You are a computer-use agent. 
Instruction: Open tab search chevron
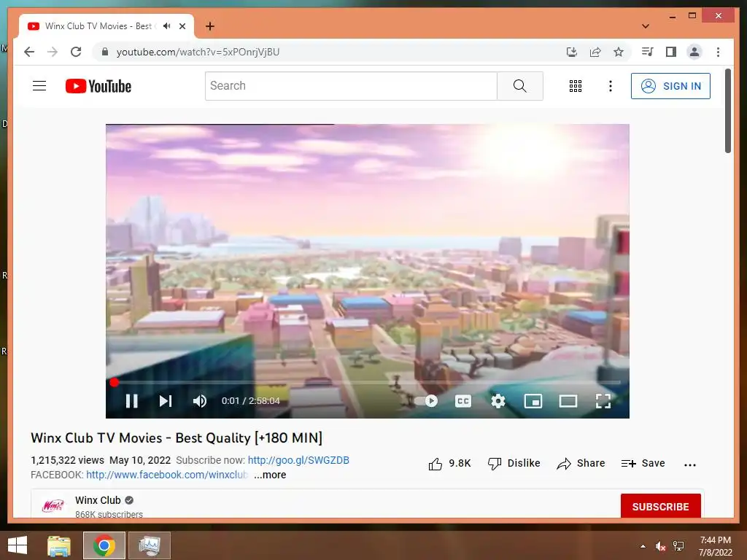click(646, 26)
